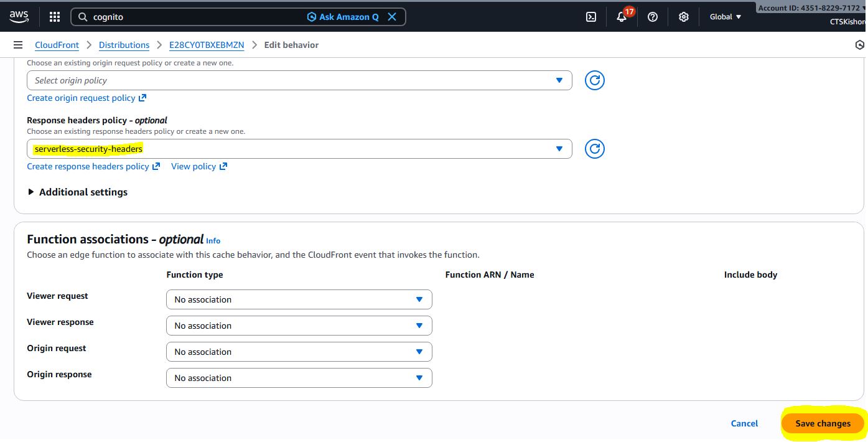Open the serverless-security-headers policy dropdown
Image resolution: width=868 pixels, height=442 pixels.
click(299, 149)
